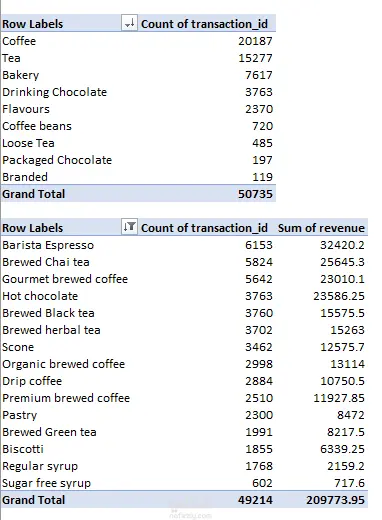Click the value 20187 for Coffee

255,41
